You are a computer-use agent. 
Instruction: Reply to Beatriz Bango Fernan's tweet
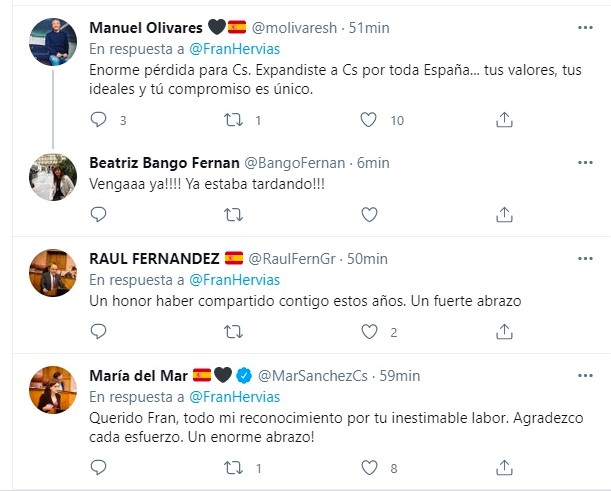97,213
